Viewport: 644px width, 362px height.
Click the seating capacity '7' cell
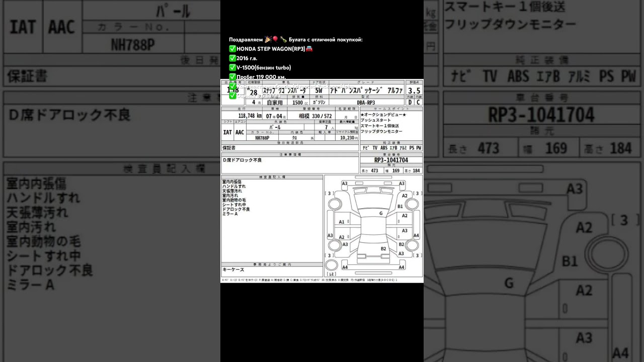click(326, 127)
